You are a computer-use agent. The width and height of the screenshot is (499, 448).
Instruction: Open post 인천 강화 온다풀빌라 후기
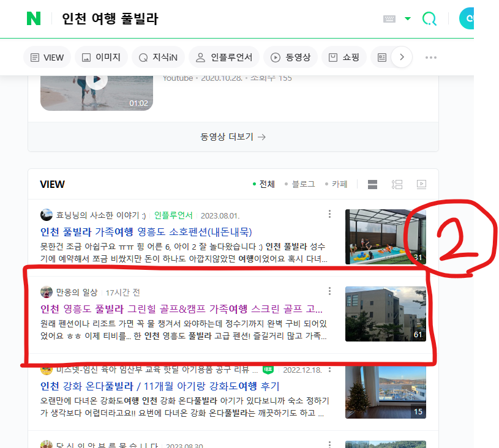160,386
